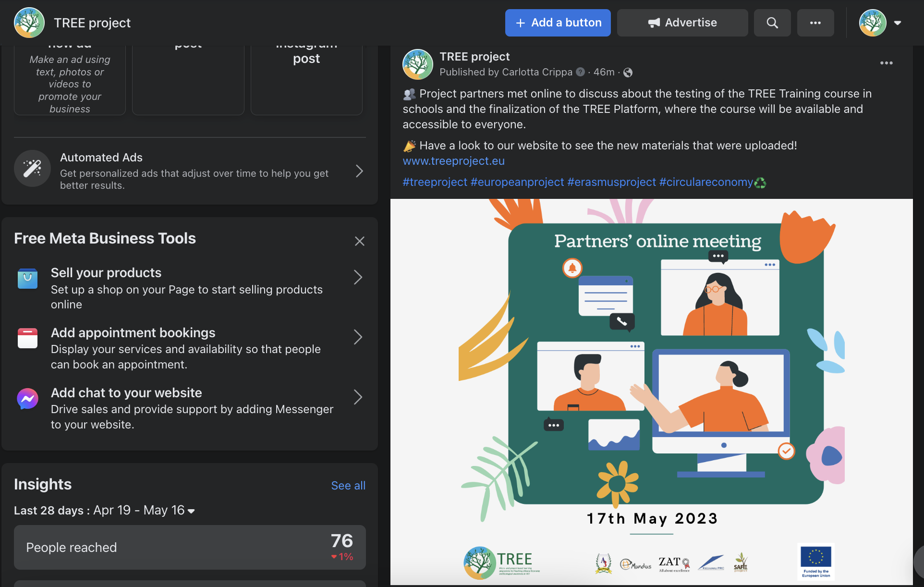924x587 pixels.
Task: Close the Free Meta Business Tools panel
Action: click(359, 241)
